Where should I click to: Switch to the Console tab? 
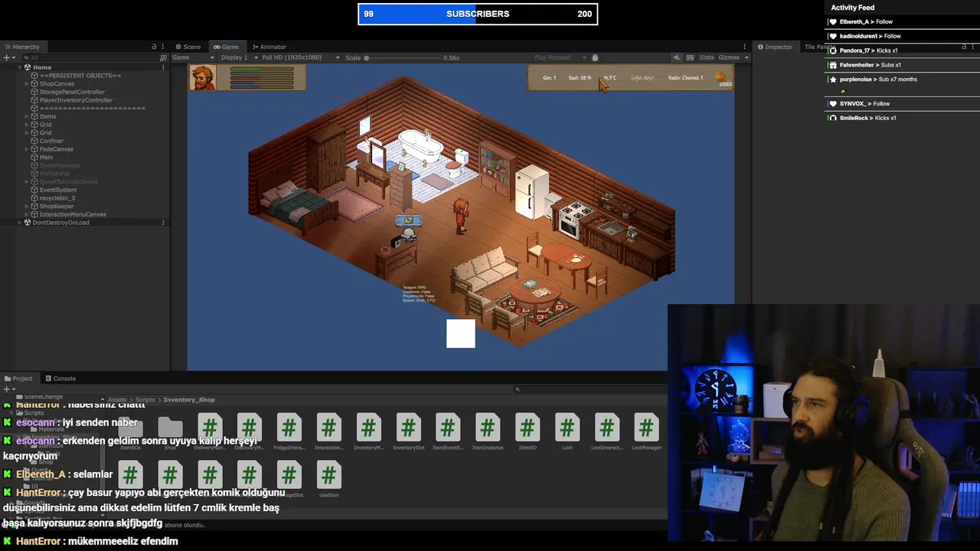tap(60, 379)
